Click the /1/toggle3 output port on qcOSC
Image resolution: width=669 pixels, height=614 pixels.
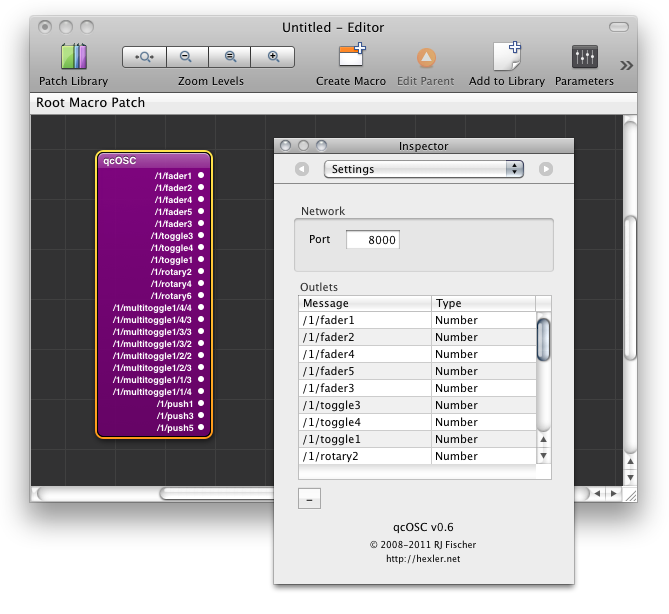[x=201, y=235]
